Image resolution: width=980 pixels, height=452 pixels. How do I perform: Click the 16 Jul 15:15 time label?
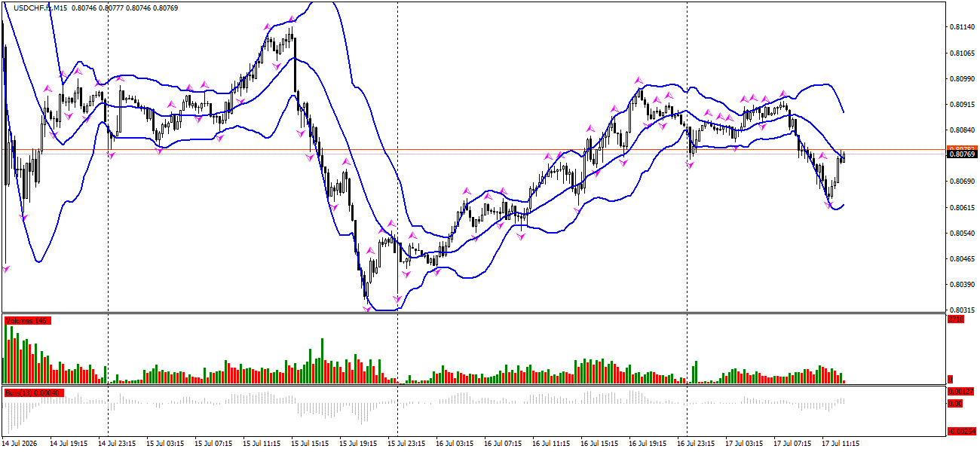[x=598, y=444]
